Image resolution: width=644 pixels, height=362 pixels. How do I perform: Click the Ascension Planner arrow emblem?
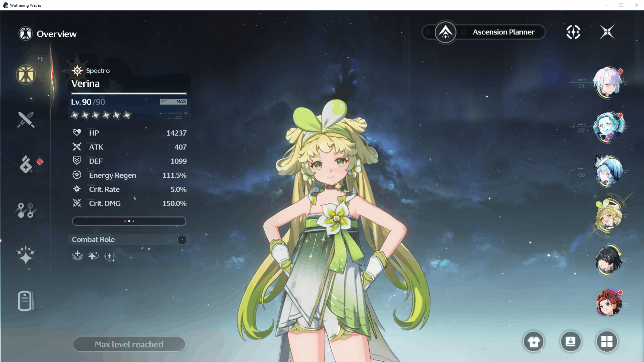[445, 32]
